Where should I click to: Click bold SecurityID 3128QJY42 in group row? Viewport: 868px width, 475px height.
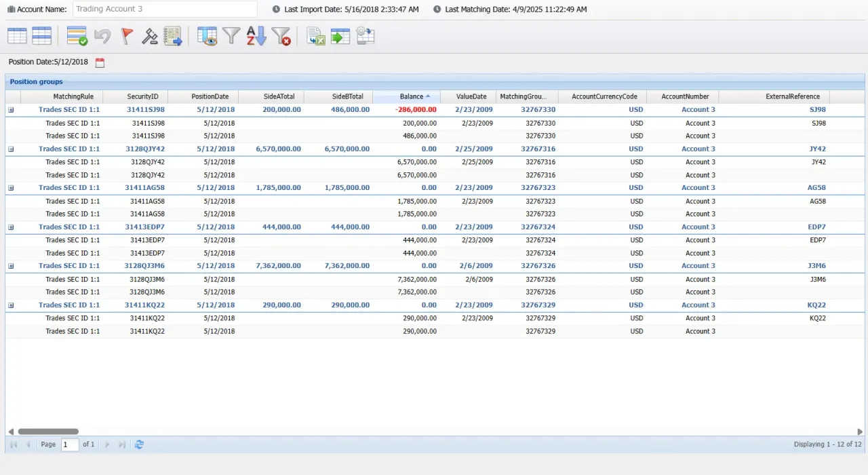(145, 149)
